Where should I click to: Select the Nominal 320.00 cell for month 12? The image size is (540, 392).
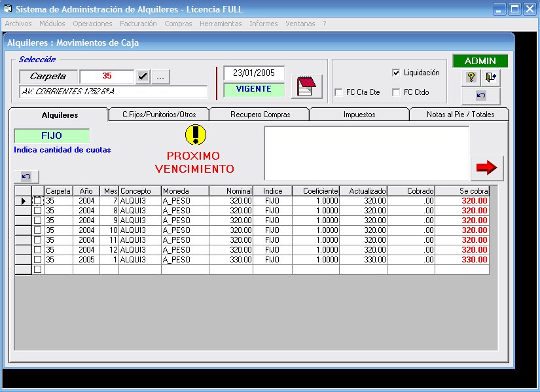tap(231, 250)
